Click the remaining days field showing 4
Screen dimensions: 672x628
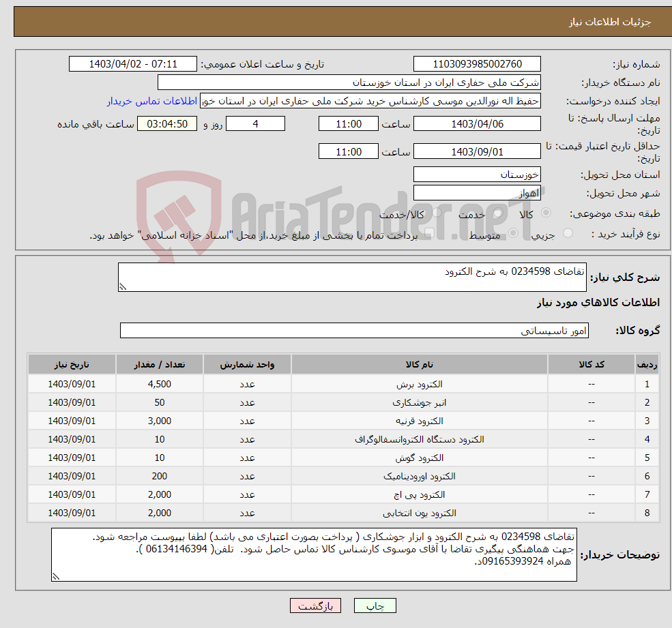point(255,124)
